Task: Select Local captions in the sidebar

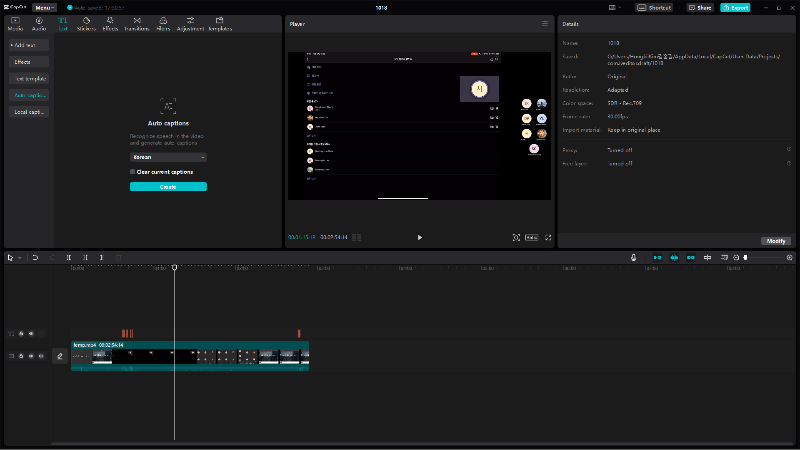Action: click(29, 112)
